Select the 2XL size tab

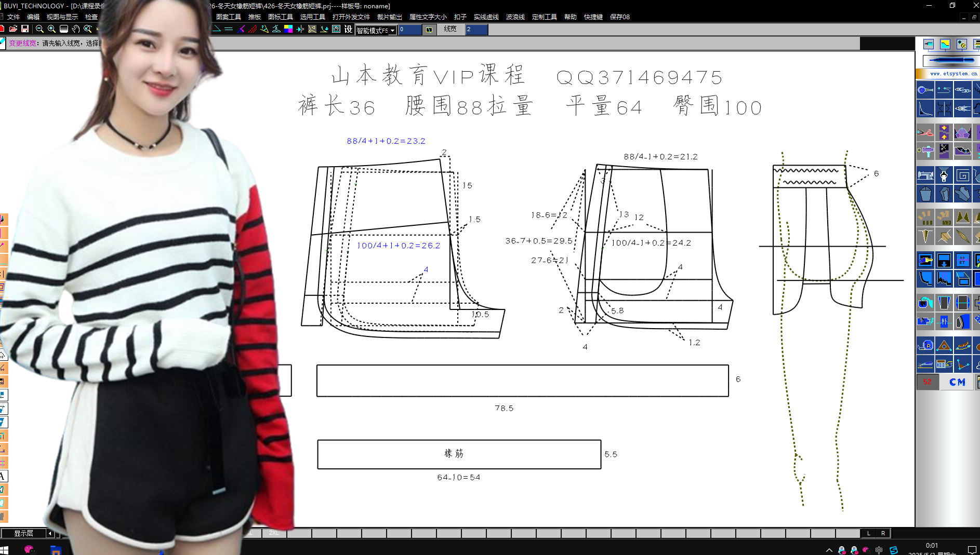pyautogui.click(x=274, y=533)
